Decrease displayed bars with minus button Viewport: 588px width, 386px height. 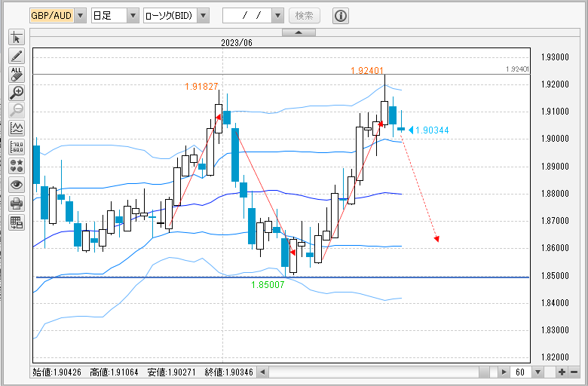574,372
